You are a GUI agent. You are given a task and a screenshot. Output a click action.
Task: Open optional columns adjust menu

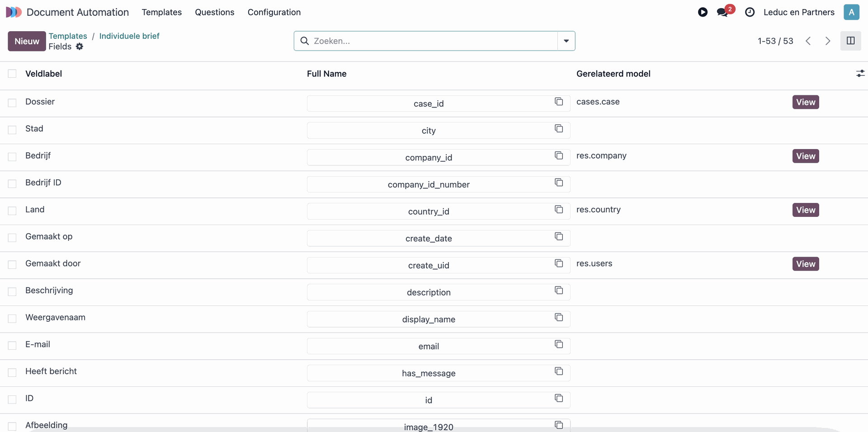[860, 74]
